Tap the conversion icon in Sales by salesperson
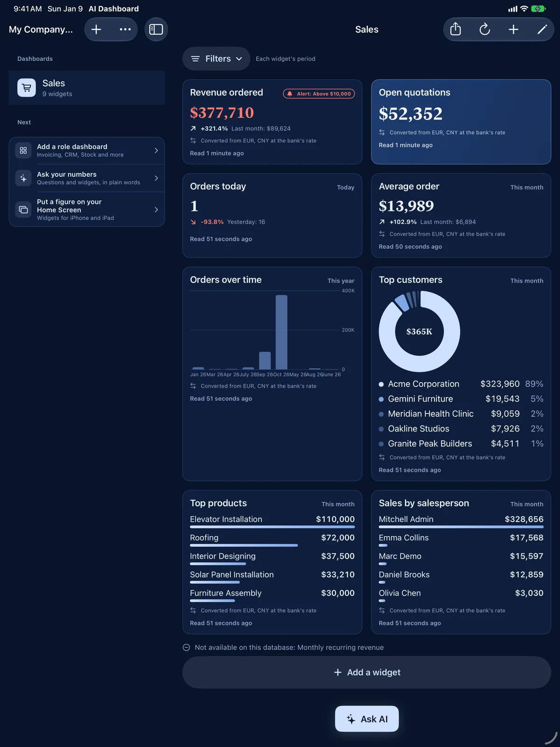This screenshot has width=560, height=747. pos(382,610)
